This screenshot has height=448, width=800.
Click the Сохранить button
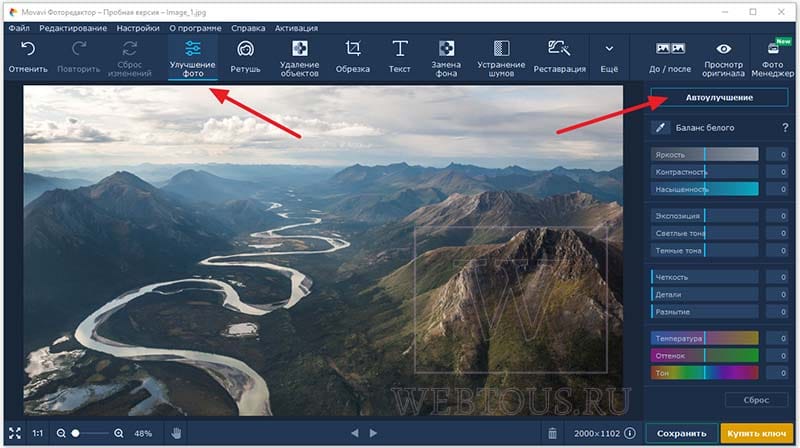pos(682,433)
